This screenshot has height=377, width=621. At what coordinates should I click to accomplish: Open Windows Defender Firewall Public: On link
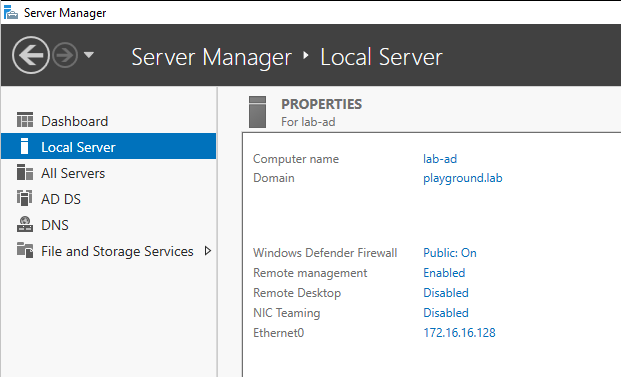tap(450, 253)
